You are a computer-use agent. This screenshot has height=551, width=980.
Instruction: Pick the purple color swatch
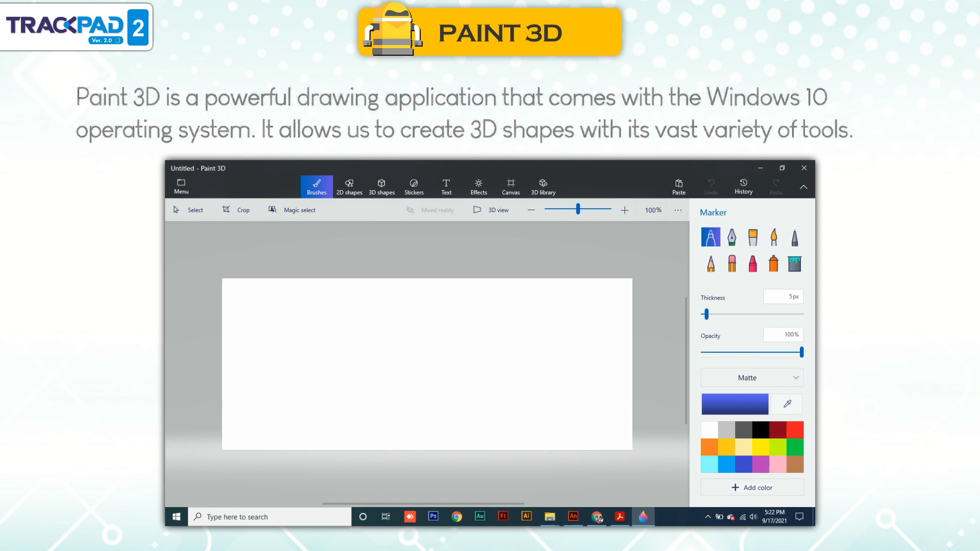pos(761,464)
